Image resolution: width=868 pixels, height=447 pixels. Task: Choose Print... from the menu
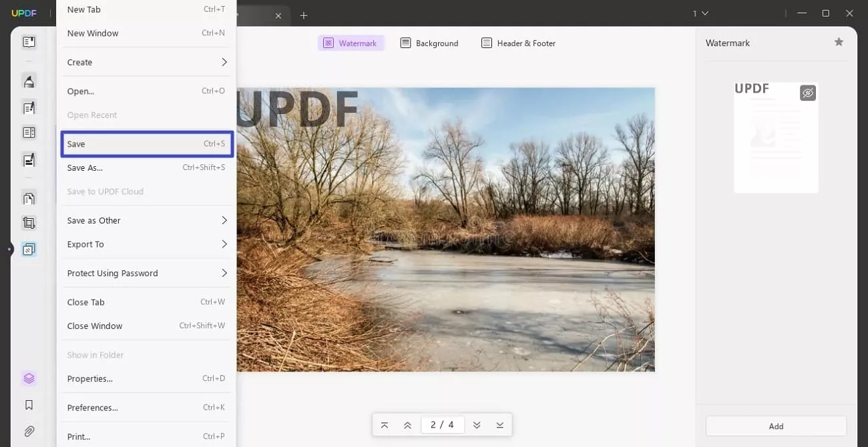146,436
